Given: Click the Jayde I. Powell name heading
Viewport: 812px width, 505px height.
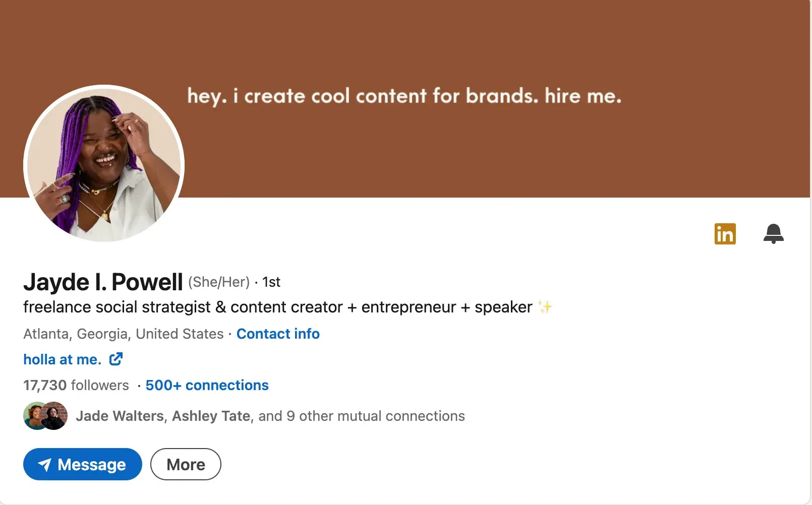Looking at the screenshot, I should (x=103, y=282).
